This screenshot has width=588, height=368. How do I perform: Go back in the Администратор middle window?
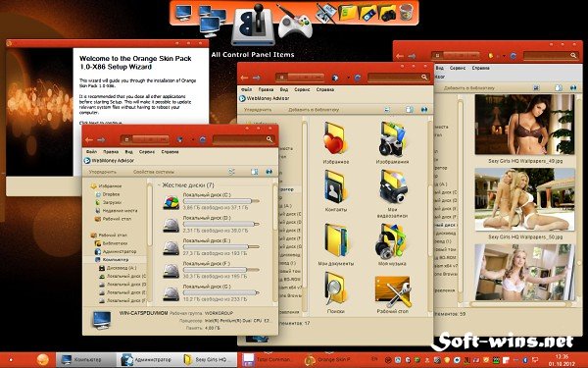point(244,78)
